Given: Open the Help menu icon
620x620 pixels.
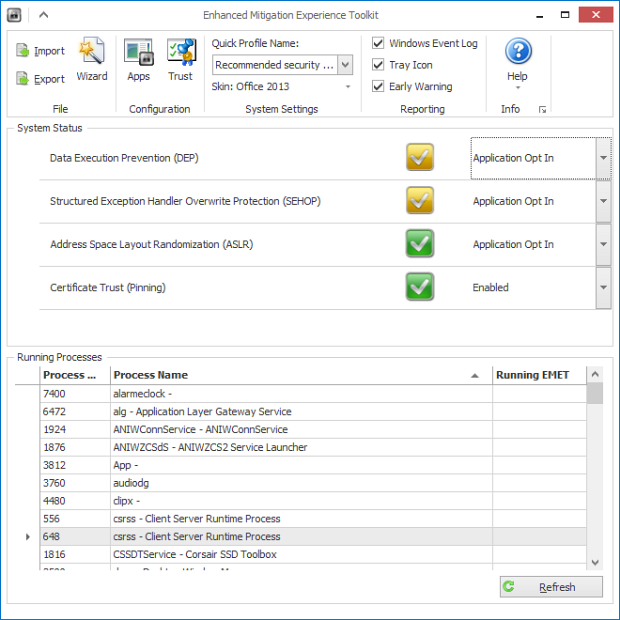Looking at the screenshot, I should click(518, 51).
